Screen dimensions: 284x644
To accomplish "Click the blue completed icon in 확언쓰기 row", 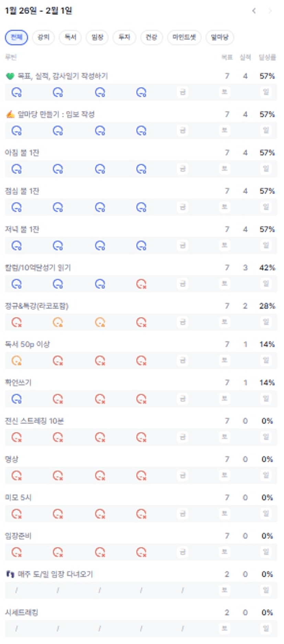I will [x=16, y=399].
